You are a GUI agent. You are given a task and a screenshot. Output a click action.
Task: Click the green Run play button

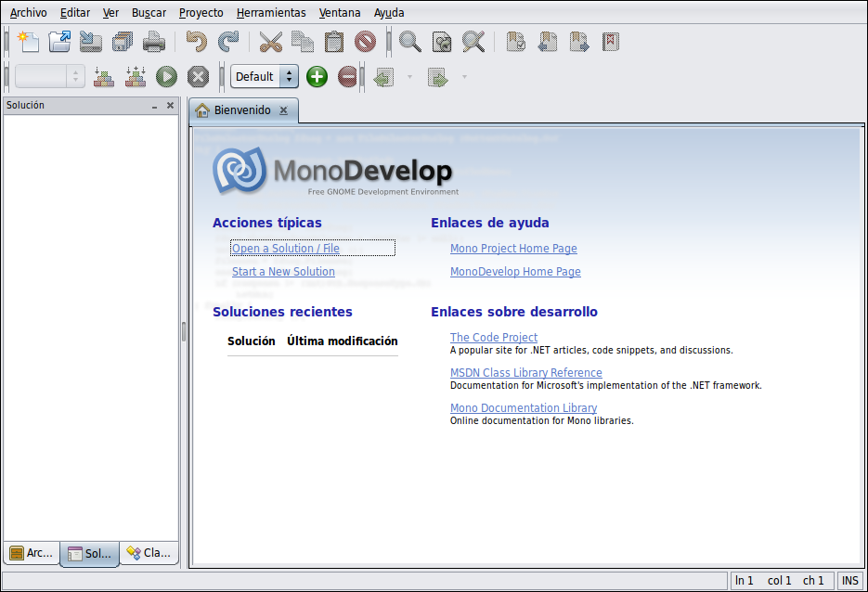click(x=166, y=77)
